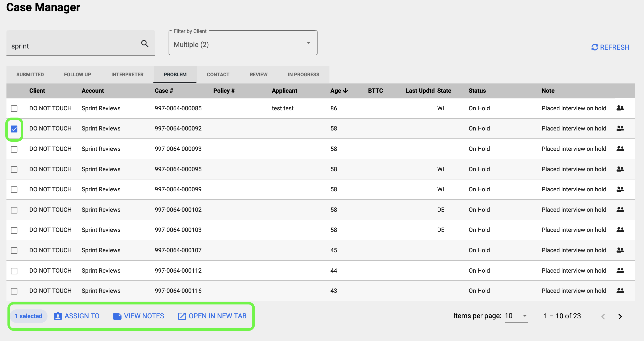
Task: Switch to the REVIEW tab
Action: point(259,75)
